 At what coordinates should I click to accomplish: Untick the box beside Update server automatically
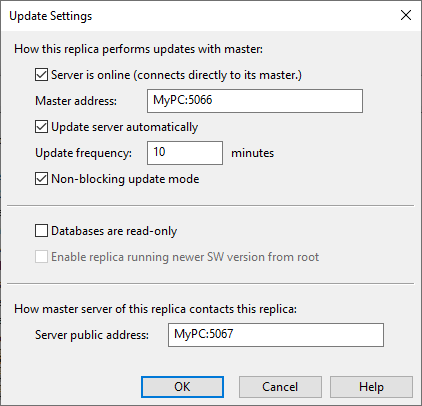click(x=41, y=127)
